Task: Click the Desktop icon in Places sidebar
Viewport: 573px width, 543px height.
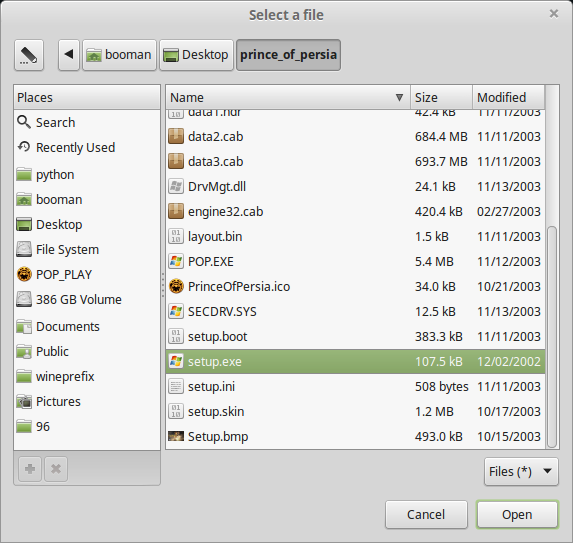Action: (x=24, y=224)
